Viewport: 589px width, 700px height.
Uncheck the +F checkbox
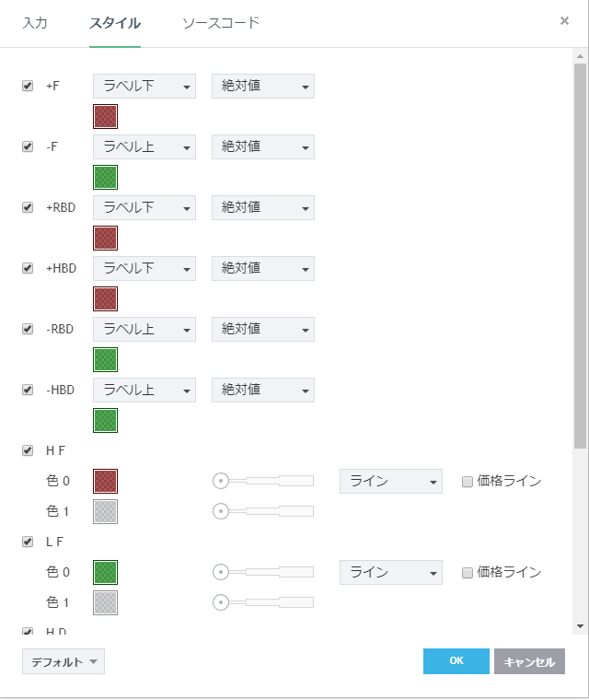point(28,86)
